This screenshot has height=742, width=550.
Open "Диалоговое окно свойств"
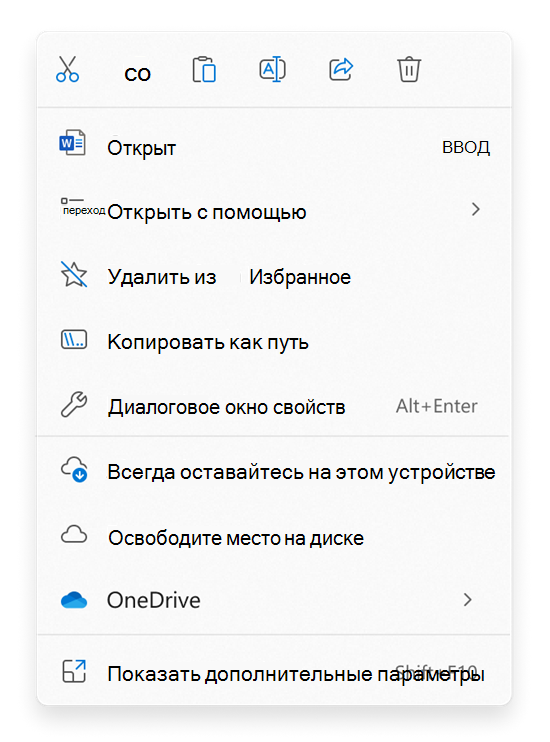coord(274,406)
